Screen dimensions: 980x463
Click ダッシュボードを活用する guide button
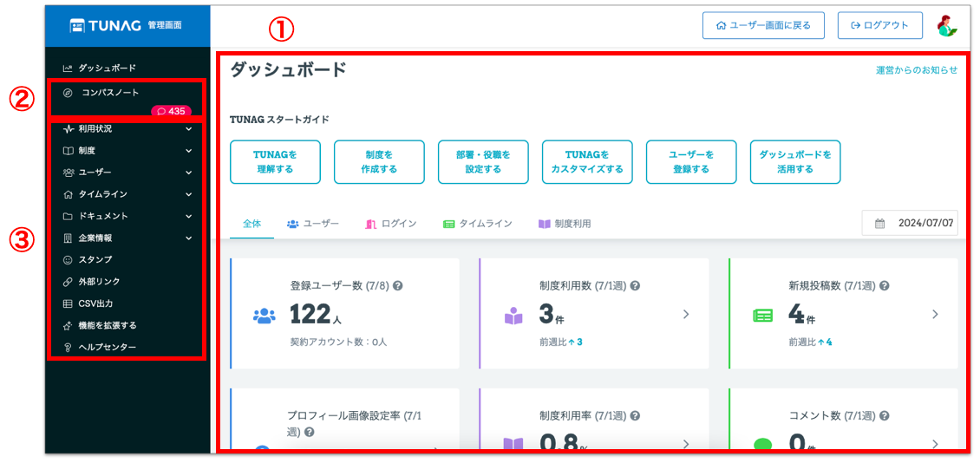pos(795,162)
